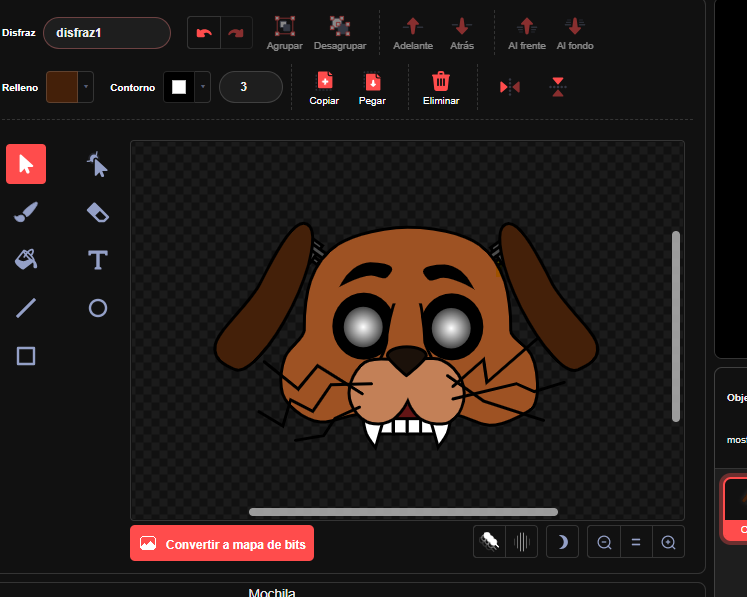Zoom out of the canvas
Image resolution: width=747 pixels, height=597 pixels.
click(x=604, y=542)
